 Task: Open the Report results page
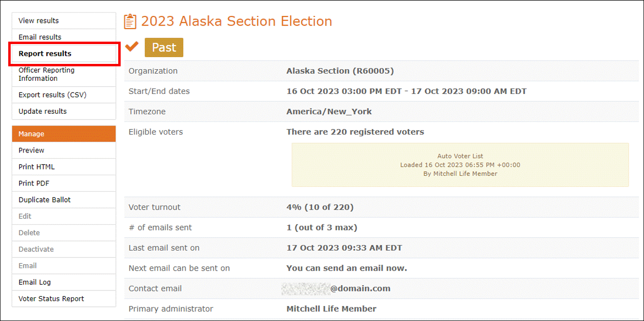[64, 54]
